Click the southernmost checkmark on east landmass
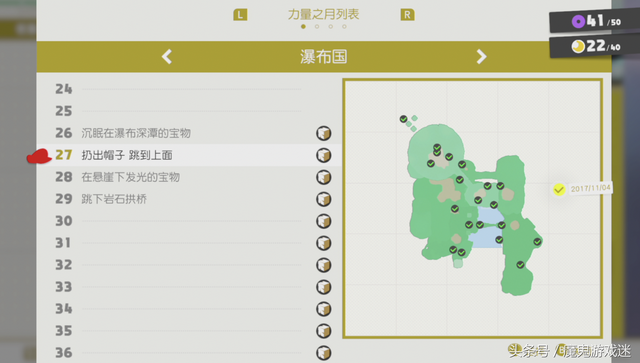 pyautogui.click(x=520, y=265)
